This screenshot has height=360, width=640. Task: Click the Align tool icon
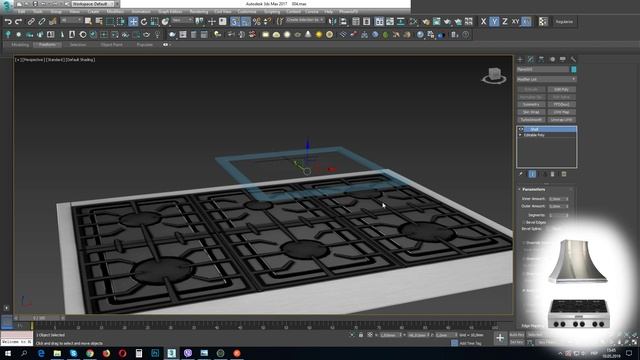click(x=343, y=22)
